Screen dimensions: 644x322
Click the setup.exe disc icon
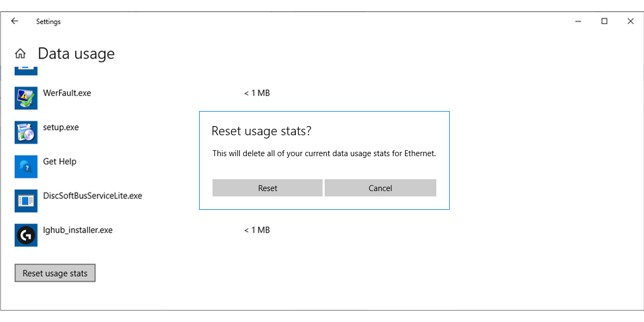[x=26, y=132]
